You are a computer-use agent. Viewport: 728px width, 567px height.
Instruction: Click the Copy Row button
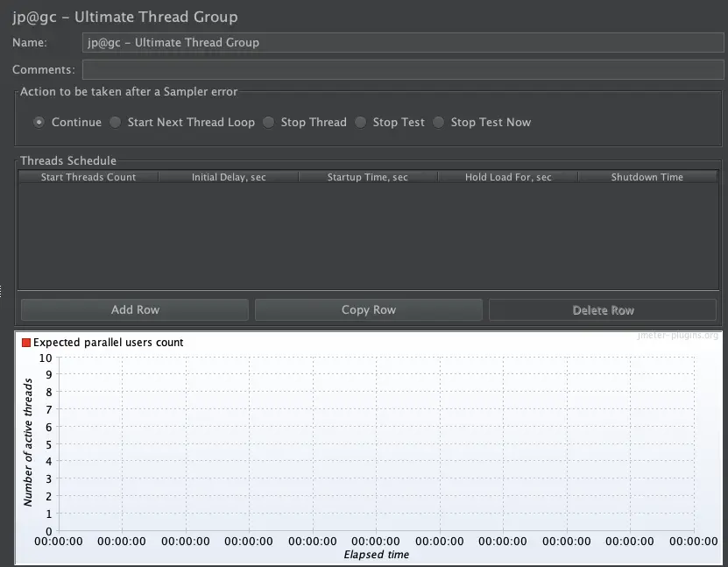pyautogui.click(x=369, y=309)
